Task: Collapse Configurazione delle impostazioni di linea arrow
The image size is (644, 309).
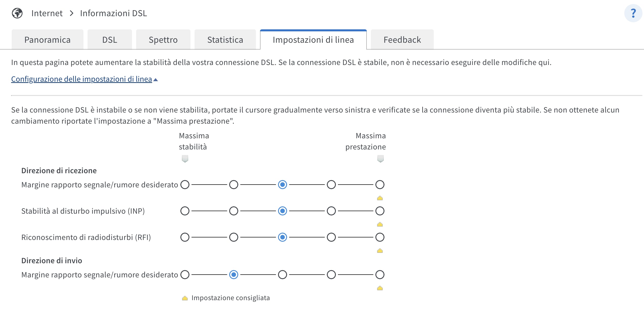Action: [156, 80]
